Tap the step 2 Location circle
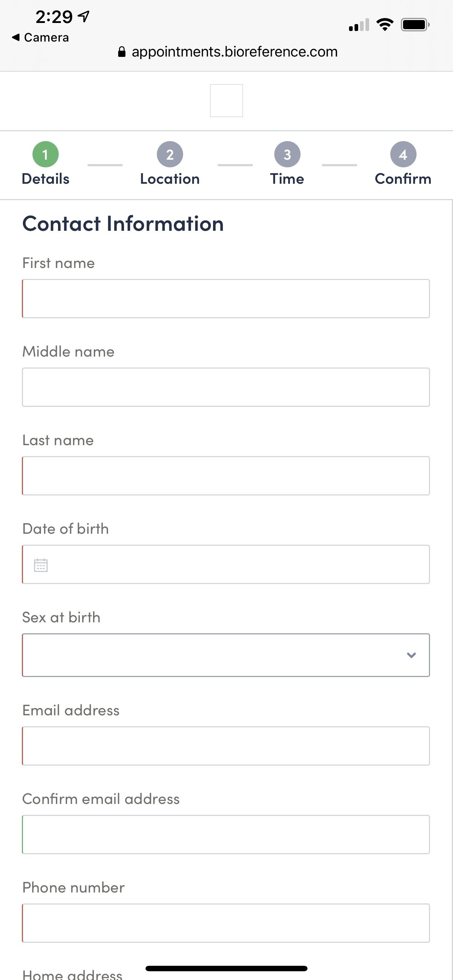The height and width of the screenshot is (980, 453). click(x=170, y=155)
